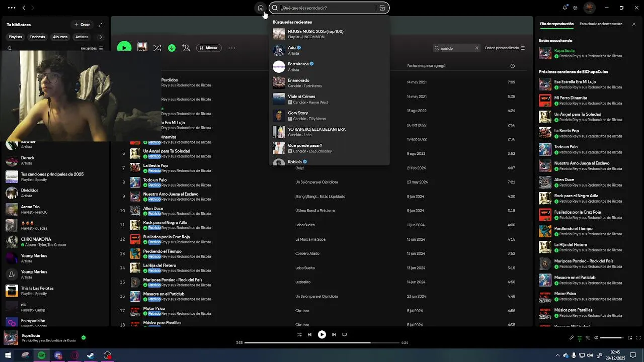Go to Spotify Home via house icon
Image resolution: width=644 pixels, height=362 pixels.
[260, 8]
